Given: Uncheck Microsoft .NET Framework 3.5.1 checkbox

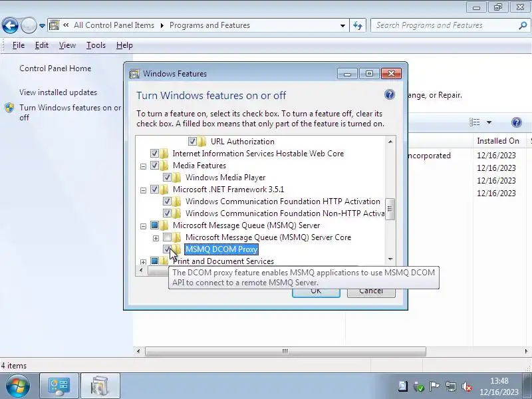Looking at the screenshot, I should (x=154, y=189).
